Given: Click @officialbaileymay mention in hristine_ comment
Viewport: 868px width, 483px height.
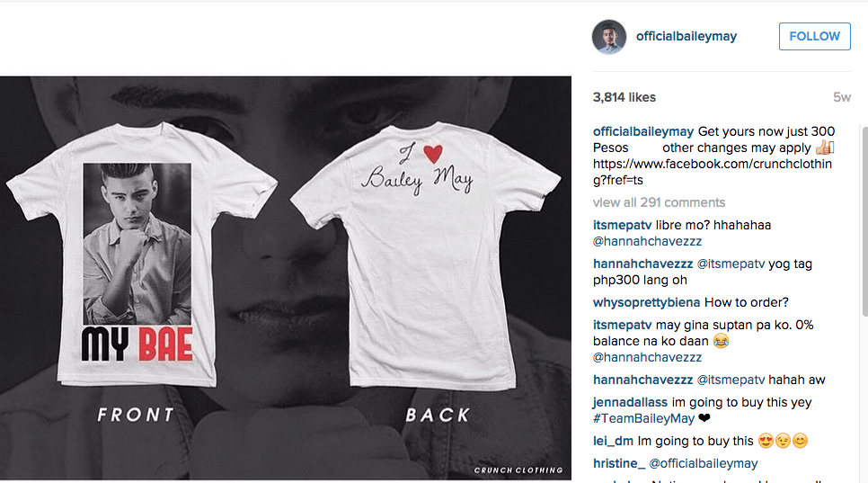Looking at the screenshot, I should 703,463.
